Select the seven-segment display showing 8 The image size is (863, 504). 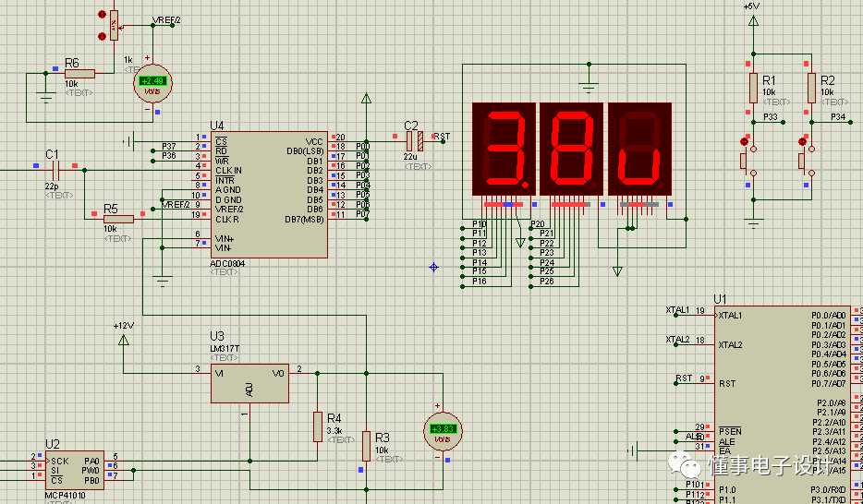point(571,149)
